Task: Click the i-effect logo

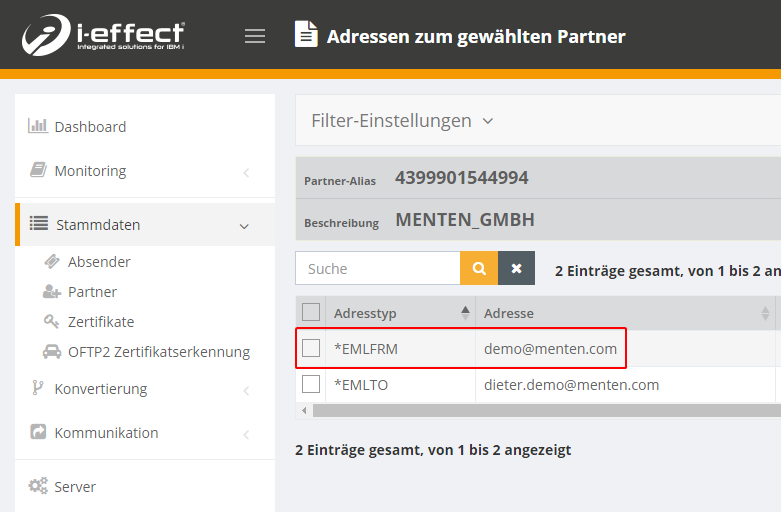Action: [103, 35]
